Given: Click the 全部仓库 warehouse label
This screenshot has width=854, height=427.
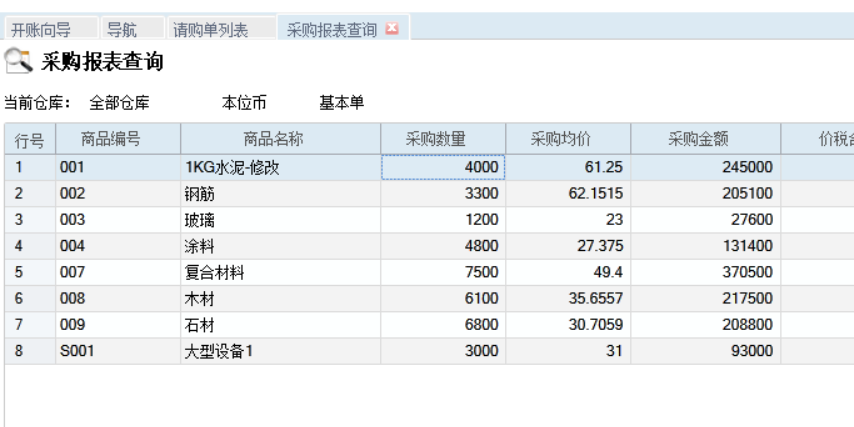Looking at the screenshot, I should click(120, 102).
